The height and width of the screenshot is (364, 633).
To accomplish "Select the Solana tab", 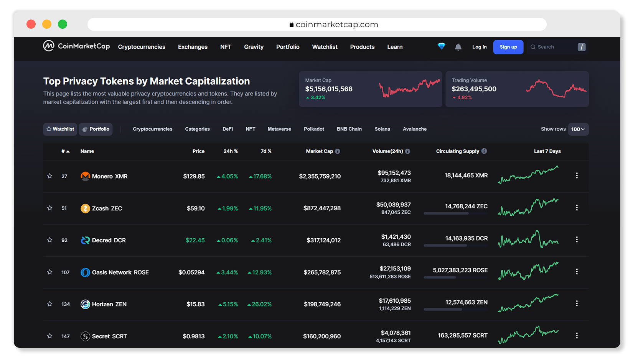I will (382, 129).
